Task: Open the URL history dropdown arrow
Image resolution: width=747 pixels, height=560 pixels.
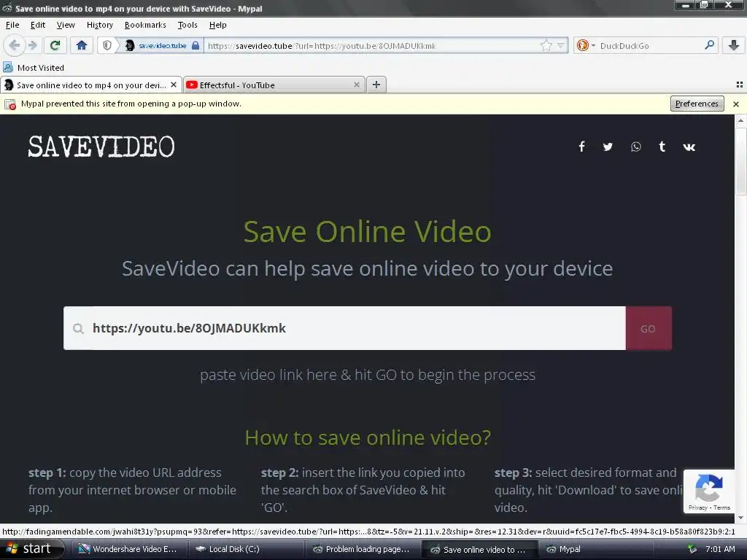Action: pos(561,45)
